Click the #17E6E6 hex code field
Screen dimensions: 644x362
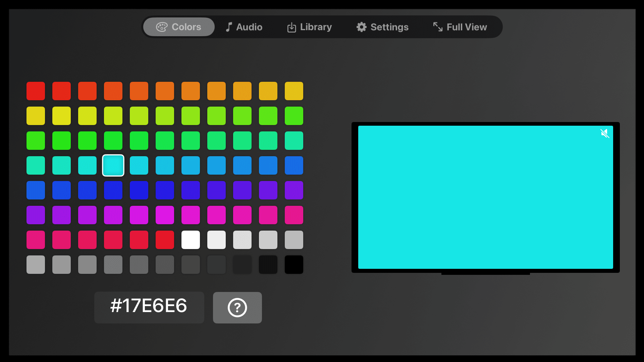149,307
